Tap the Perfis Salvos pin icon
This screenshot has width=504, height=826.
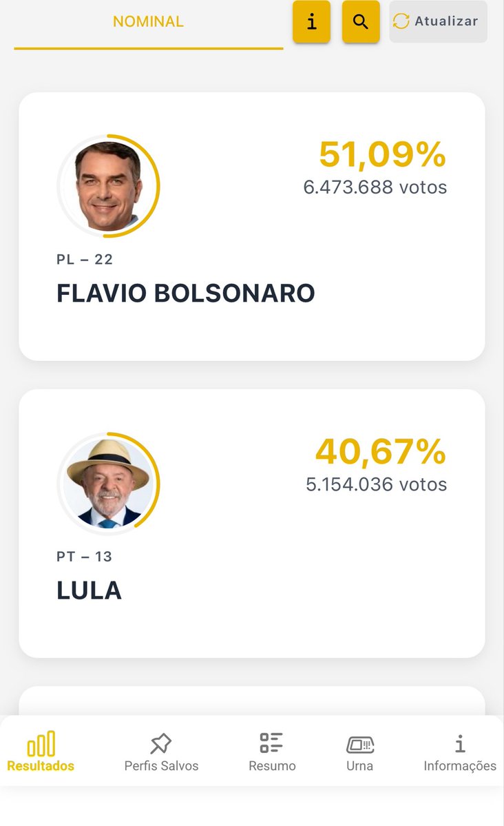pyautogui.click(x=160, y=743)
